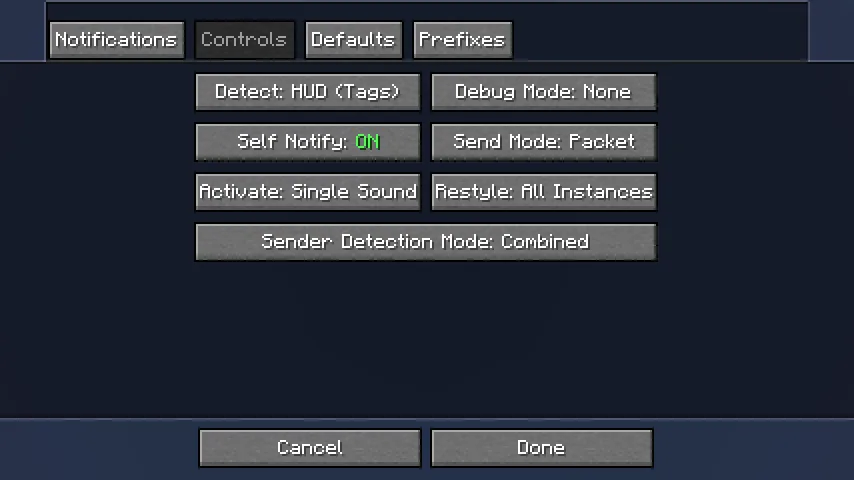Switch to the Notifications tab
The height and width of the screenshot is (480, 854).
[x=117, y=40]
